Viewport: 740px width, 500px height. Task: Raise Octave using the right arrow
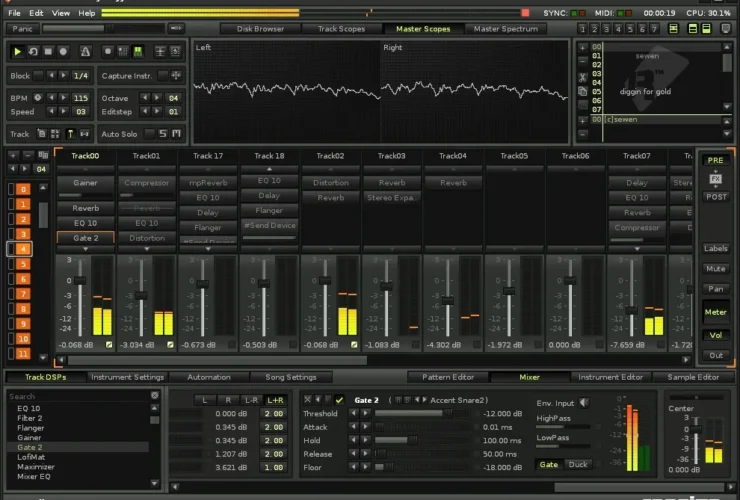click(x=156, y=98)
